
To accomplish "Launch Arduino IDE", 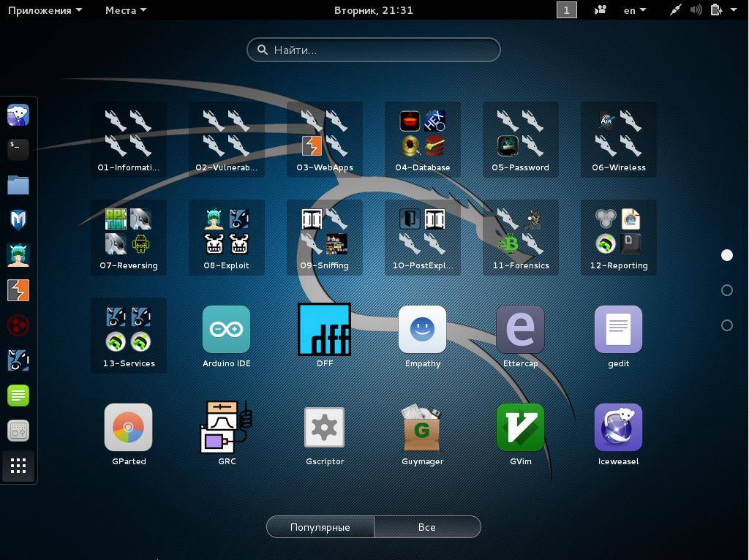I will pyautogui.click(x=227, y=335).
